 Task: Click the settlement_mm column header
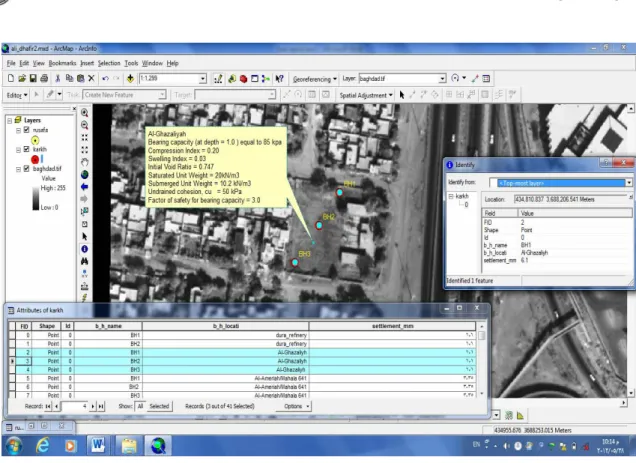pyautogui.click(x=392, y=326)
